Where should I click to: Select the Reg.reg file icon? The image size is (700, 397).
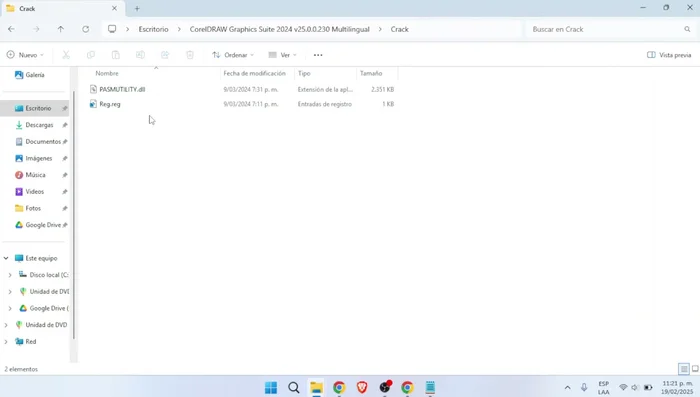93,104
